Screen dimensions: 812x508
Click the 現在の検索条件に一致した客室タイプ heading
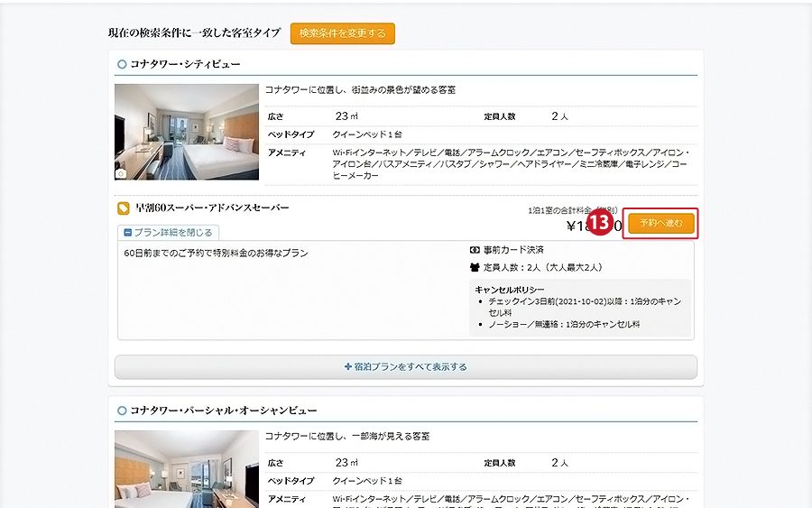tap(194, 33)
